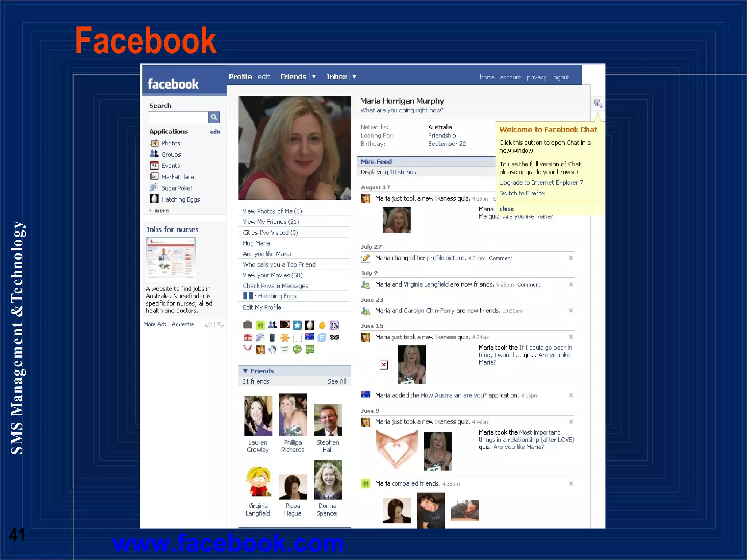Click Switch to Firefox link
Viewport: 747px width, 560px height.
click(522, 193)
